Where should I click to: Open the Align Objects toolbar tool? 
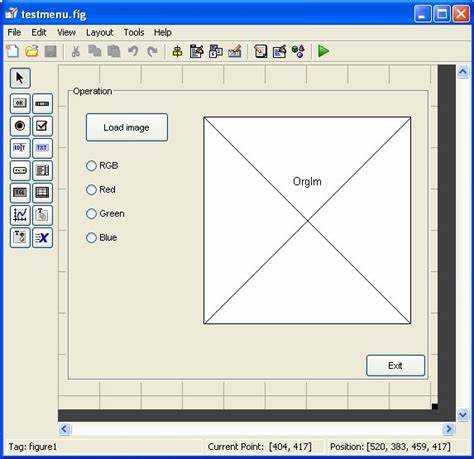[177, 51]
